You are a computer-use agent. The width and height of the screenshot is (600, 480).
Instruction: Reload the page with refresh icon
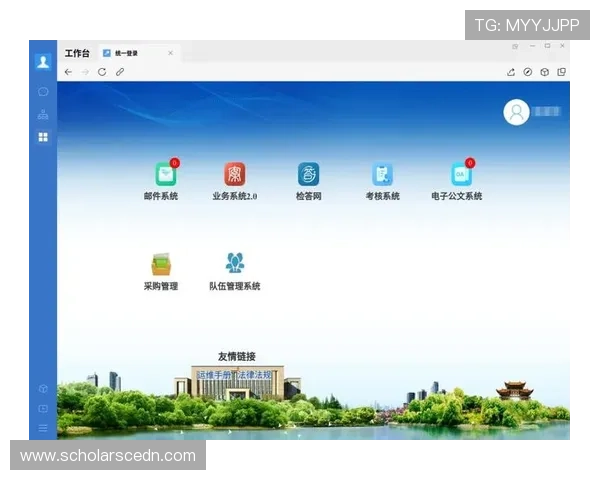point(102,72)
